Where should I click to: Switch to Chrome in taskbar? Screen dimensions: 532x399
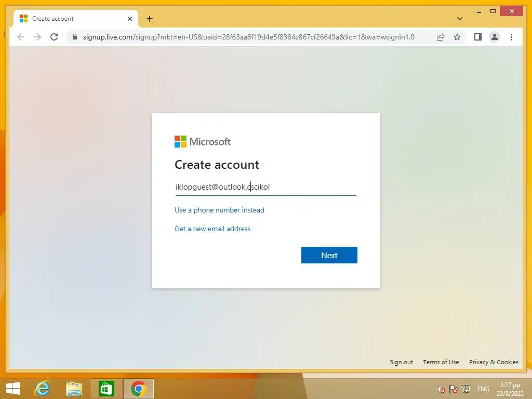point(138,389)
